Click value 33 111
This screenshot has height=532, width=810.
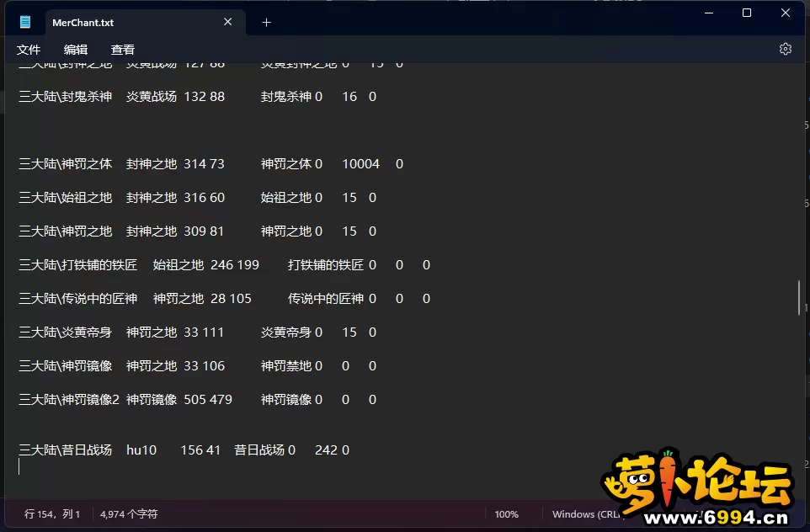[204, 332]
